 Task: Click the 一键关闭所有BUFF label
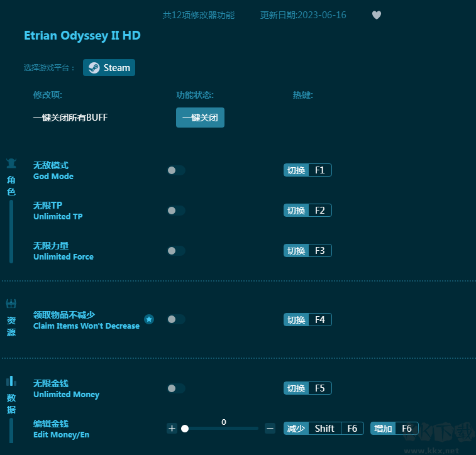click(x=70, y=118)
